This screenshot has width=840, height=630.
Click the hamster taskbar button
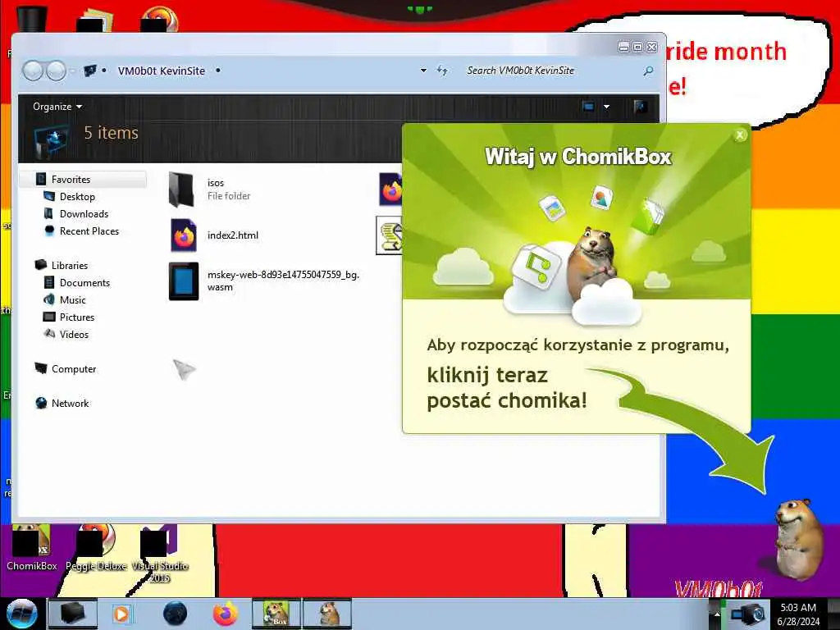coord(327,614)
